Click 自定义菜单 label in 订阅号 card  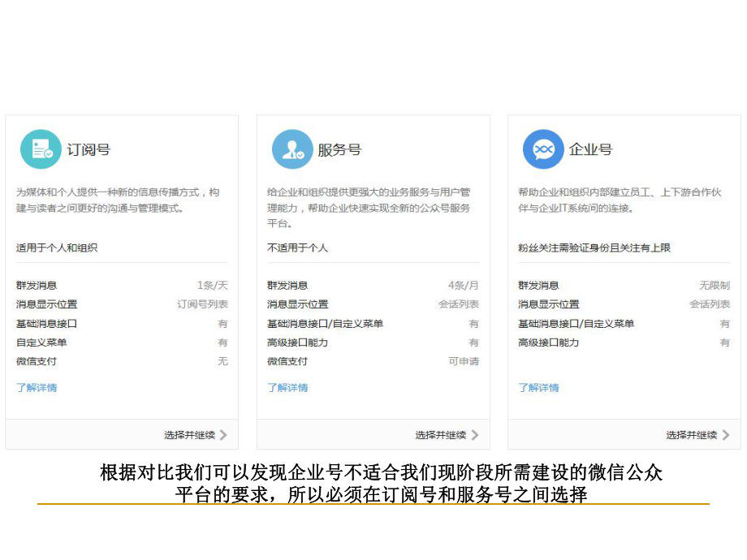41,342
